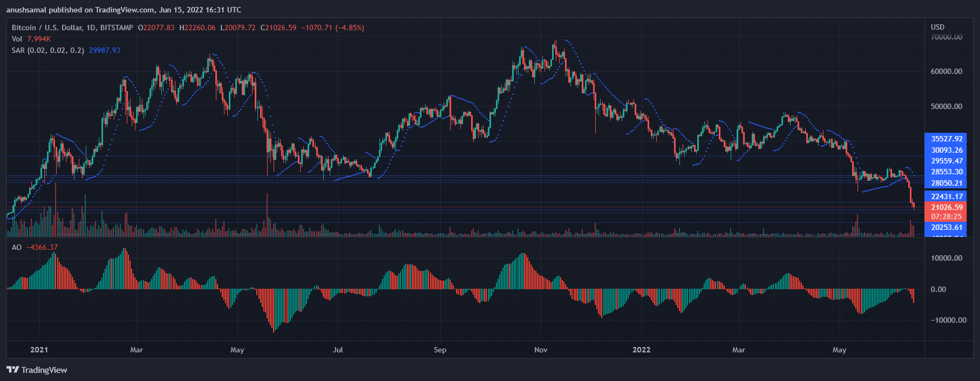Image resolution: width=980 pixels, height=381 pixels.
Task: Click the 70000.00 price axis tick
Action: [x=947, y=37]
